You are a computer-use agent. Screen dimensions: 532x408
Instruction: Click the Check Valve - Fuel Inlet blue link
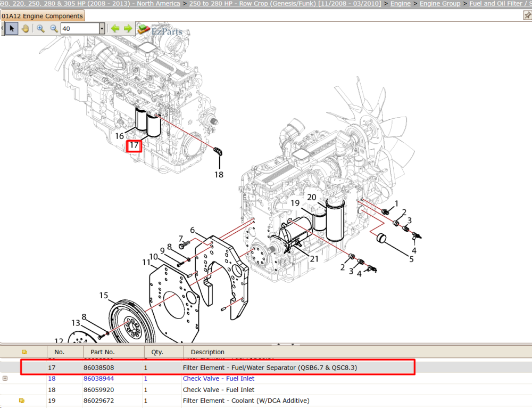pos(219,379)
